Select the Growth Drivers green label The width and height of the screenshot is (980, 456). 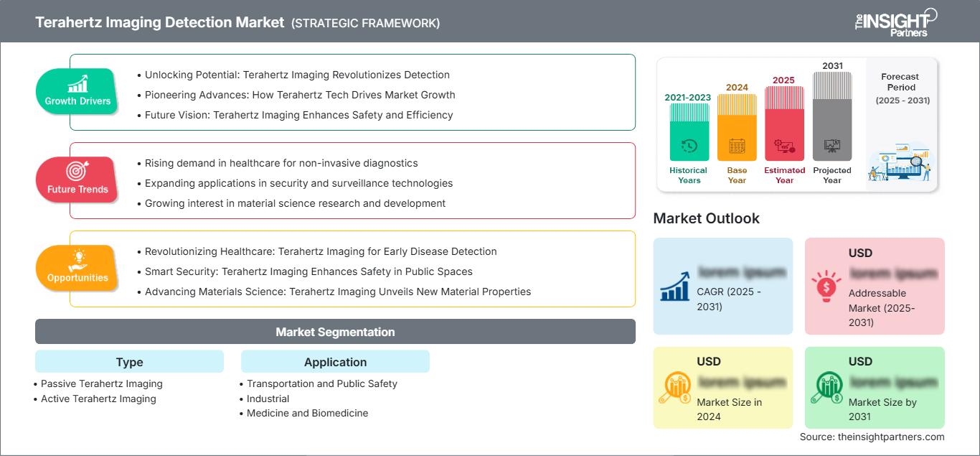(77, 92)
